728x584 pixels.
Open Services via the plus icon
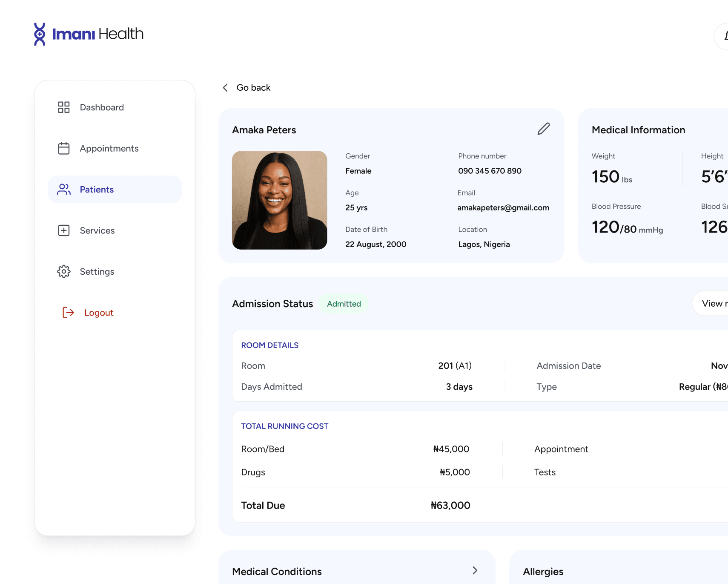[x=64, y=230]
